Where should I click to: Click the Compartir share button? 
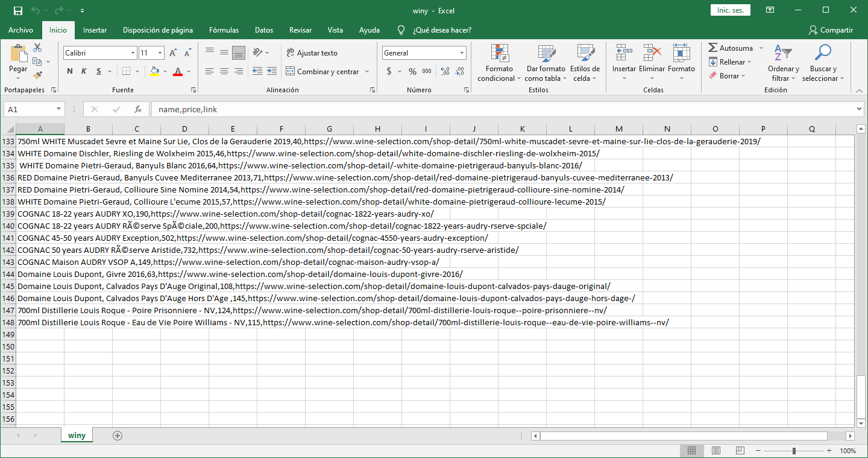831,30
